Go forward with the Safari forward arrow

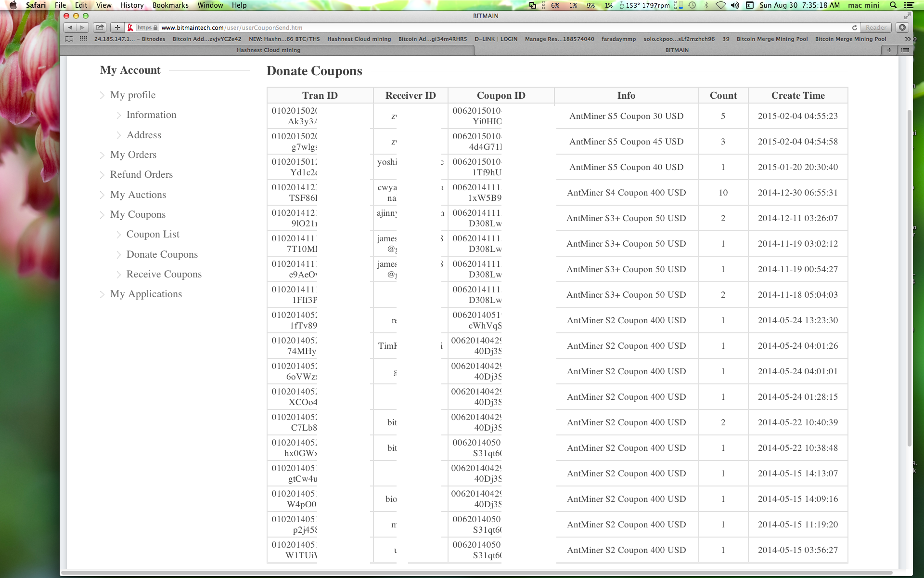pos(82,27)
